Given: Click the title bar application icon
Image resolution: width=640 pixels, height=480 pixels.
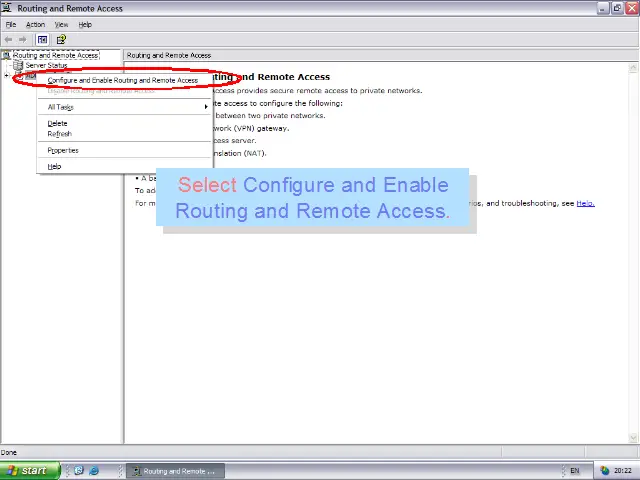Looking at the screenshot, I should [7, 7].
